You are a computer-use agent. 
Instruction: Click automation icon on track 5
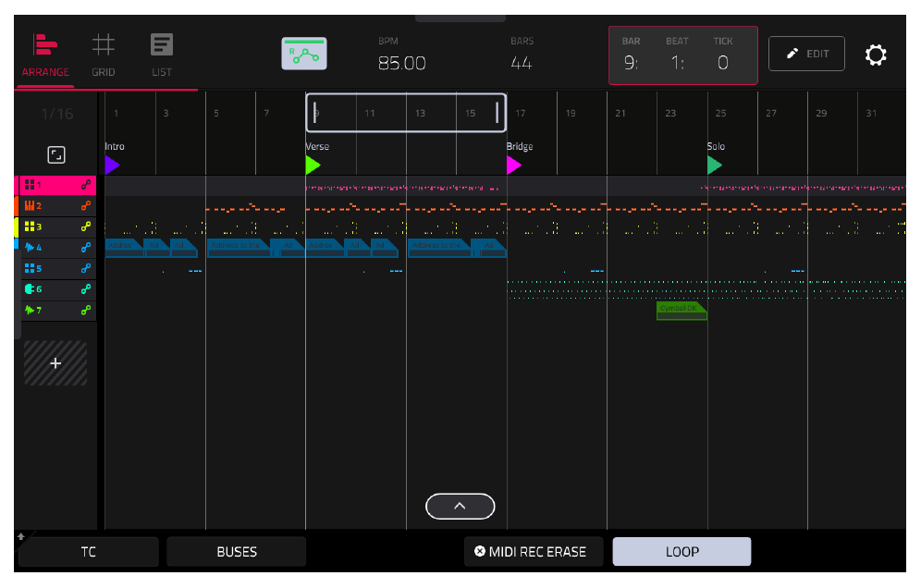click(x=86, y=268)
